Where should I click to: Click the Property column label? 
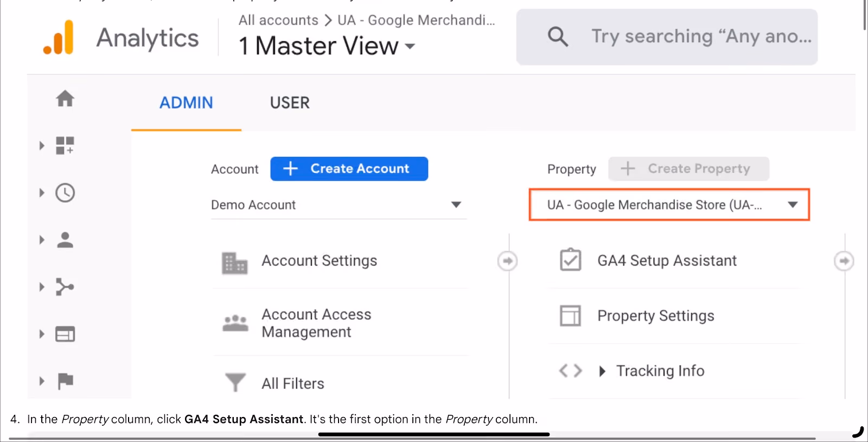tap(572, 169)
